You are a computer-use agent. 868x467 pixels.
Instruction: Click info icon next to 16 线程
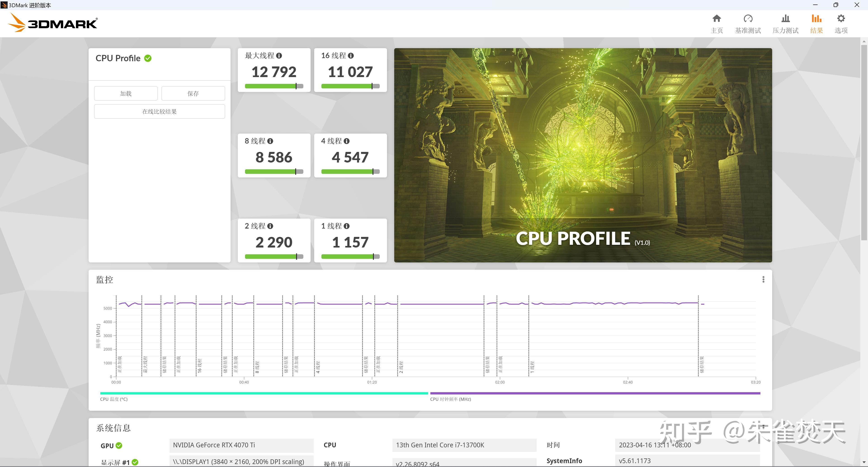[351, 56]
